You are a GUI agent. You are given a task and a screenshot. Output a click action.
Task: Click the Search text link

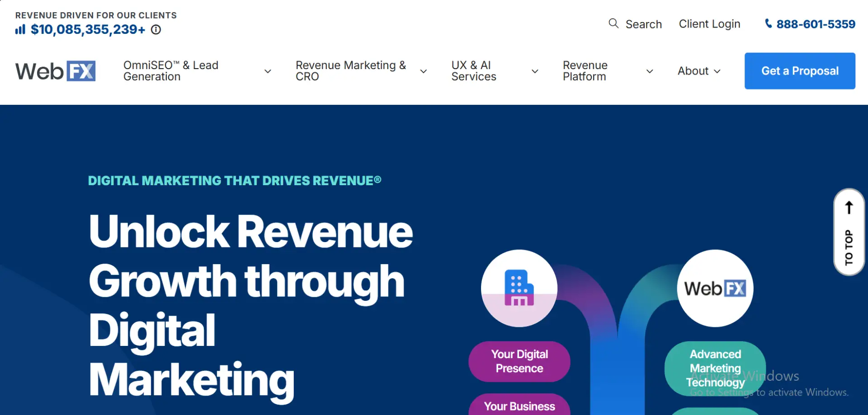coord(643,24)
